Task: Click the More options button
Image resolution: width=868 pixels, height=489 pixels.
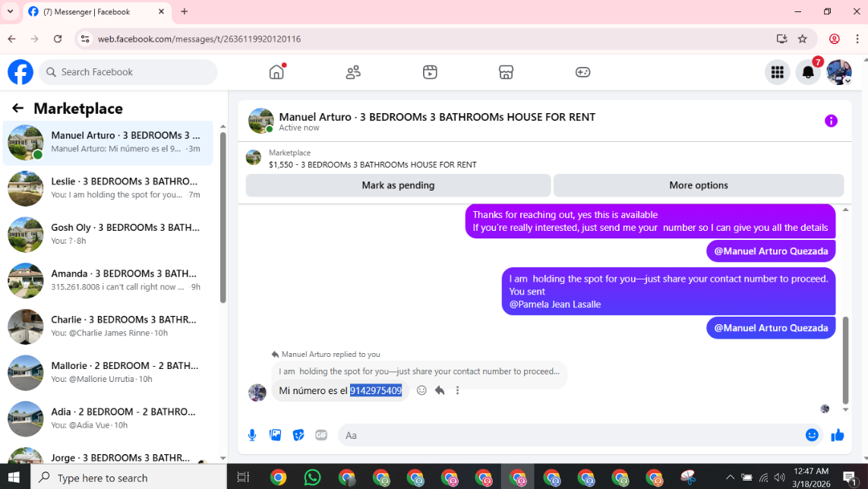Action: point(699,185)
